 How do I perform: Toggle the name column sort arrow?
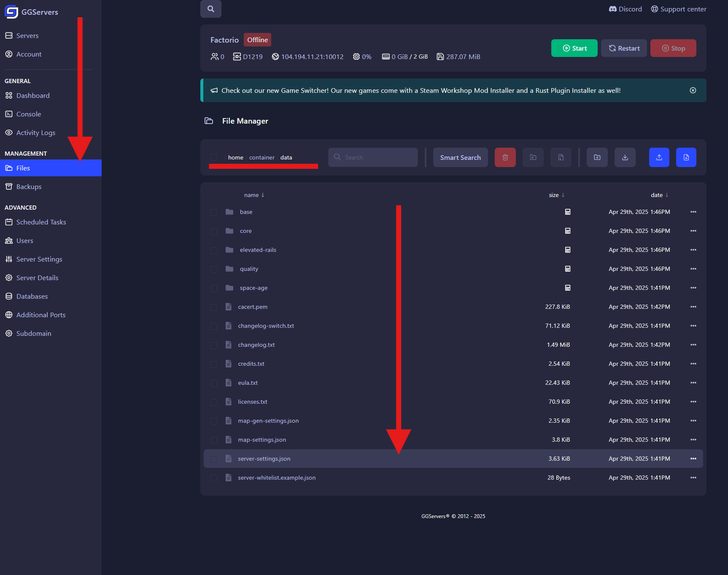(262, 195)
